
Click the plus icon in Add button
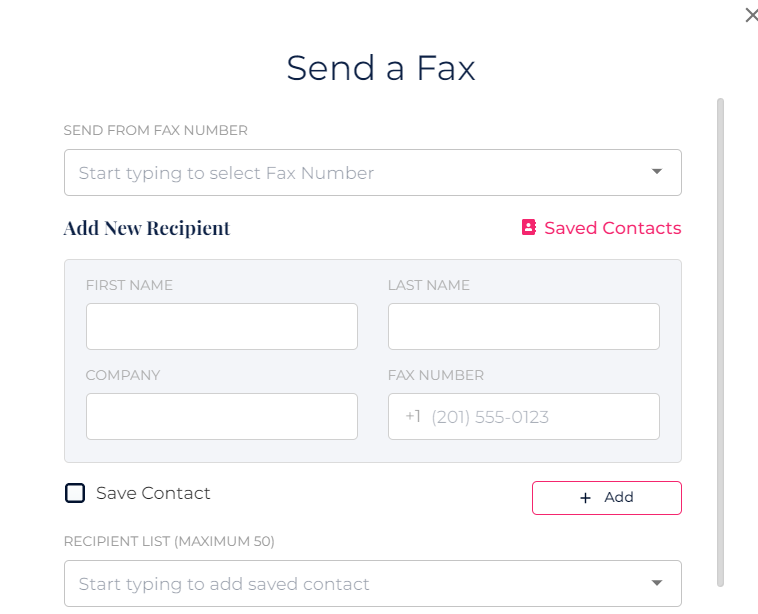pos(586,498)
